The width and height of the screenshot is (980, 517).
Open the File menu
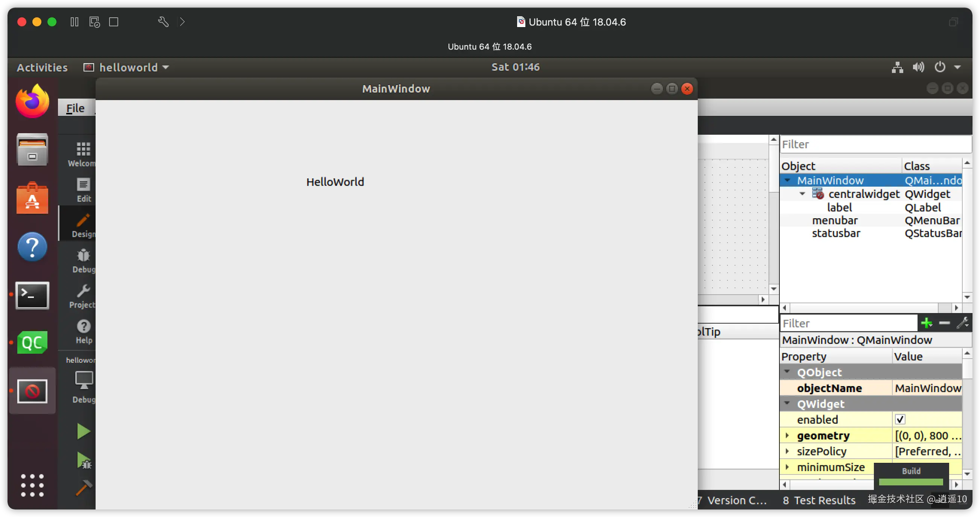pos(75,108)
